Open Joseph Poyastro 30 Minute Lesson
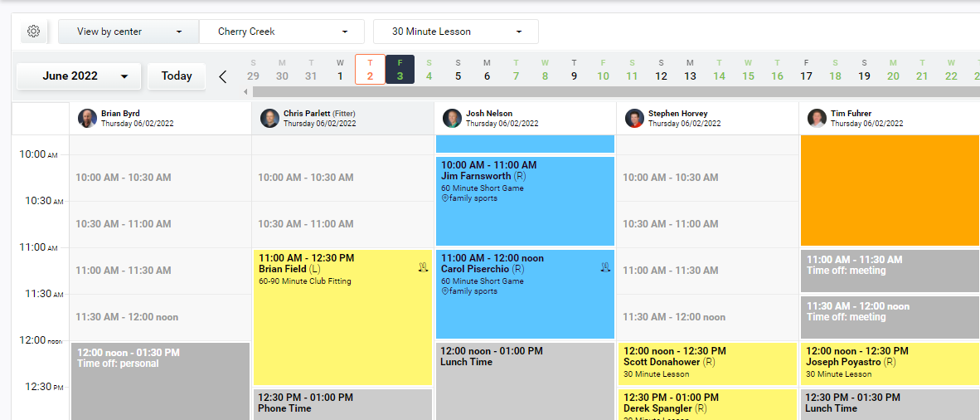The width and height of the screenshot is (980, 420). (x=890, y=364)
